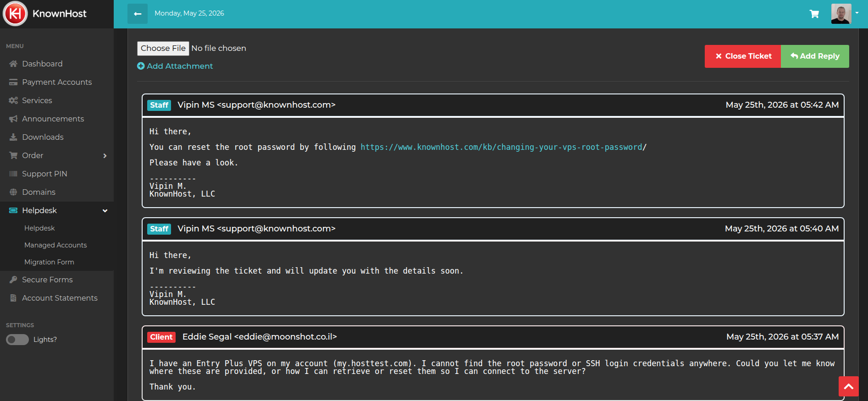868x401 pixels.
Task: Click the Order cart icon in sidebar
Action: click(x=13, y=155)
